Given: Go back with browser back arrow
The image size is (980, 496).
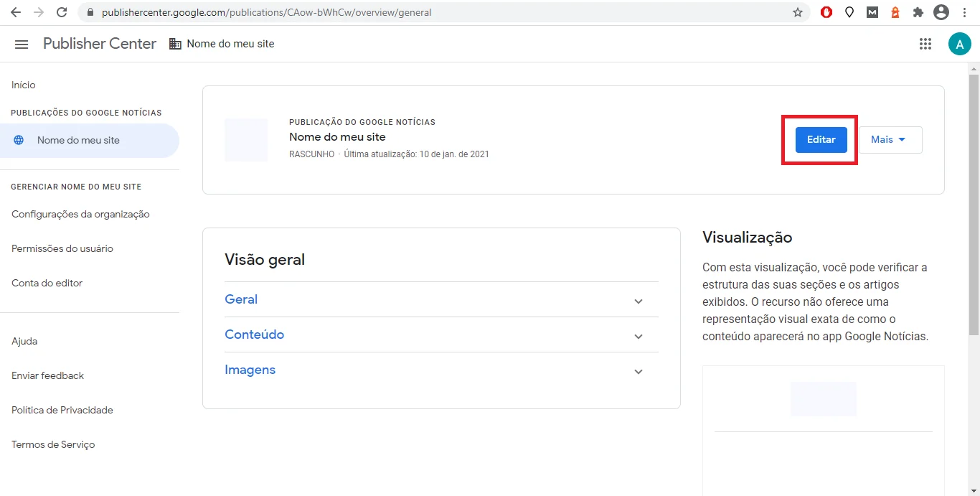Looking at the screenshot, I should [16, 12].
